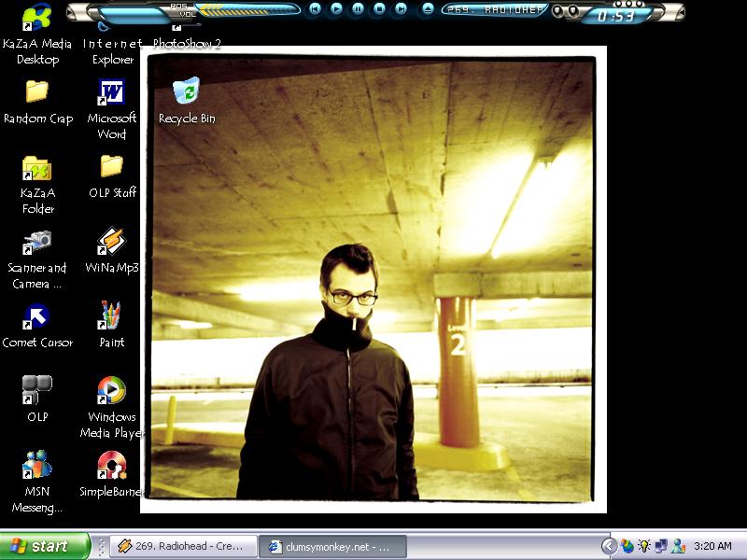Click the colorful globe tray icon
The width and height of the screenshot is (747, 560).
pos(627,546)
